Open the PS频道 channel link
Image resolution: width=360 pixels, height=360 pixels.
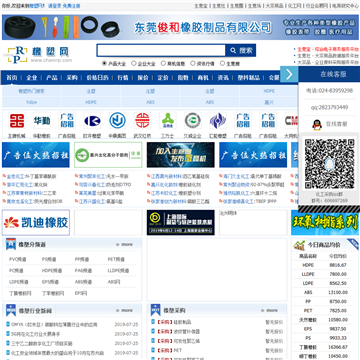[49, 259]
